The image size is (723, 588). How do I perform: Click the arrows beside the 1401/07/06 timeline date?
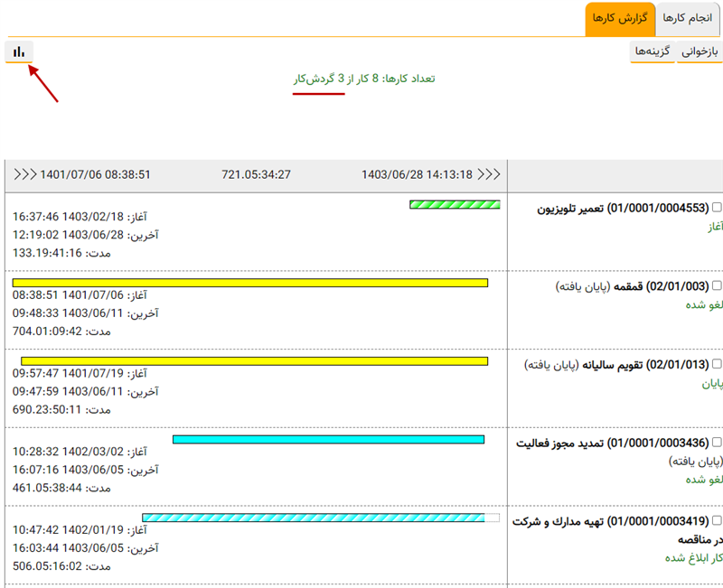coord(24,174)
